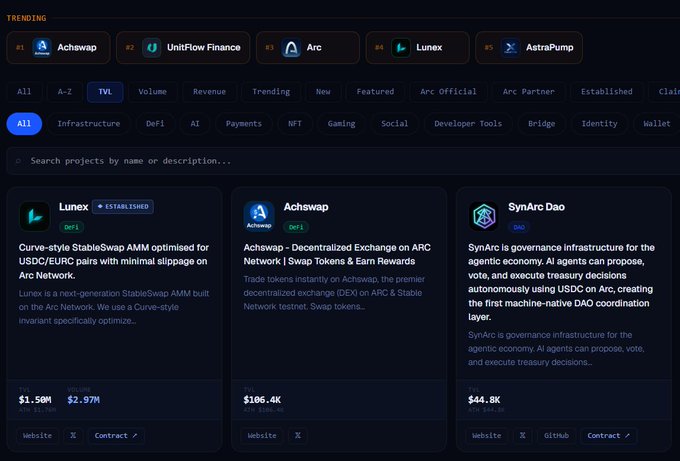Open Arc logo in trending bar
This screenshot has height=461, width=680.
click(x=291, y=47)
